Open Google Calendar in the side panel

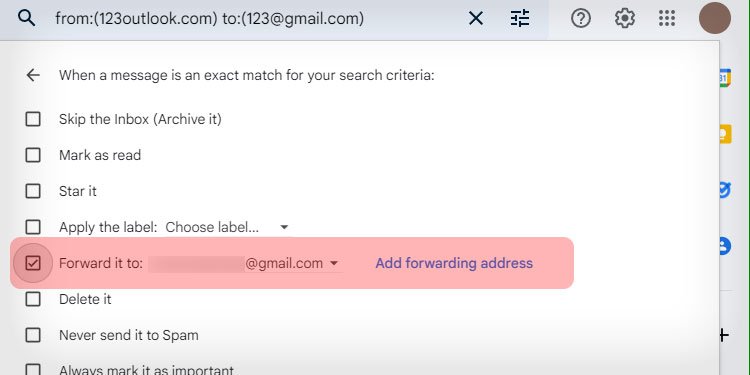point(724,78)
